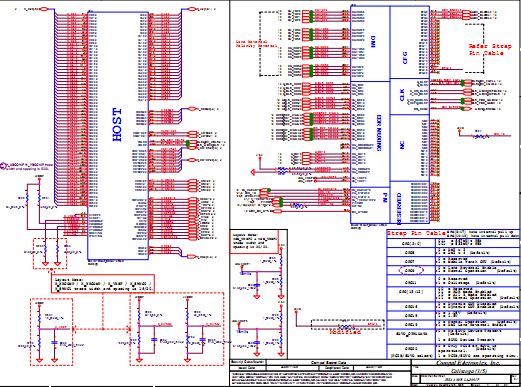Select the DMI section label
521x387 pixels.
click(x=373, y=42)
